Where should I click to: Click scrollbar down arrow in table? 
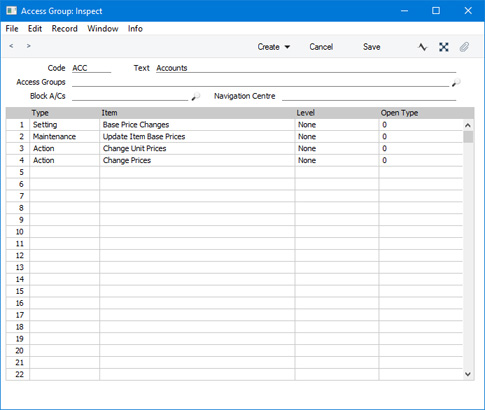(468, 374)
